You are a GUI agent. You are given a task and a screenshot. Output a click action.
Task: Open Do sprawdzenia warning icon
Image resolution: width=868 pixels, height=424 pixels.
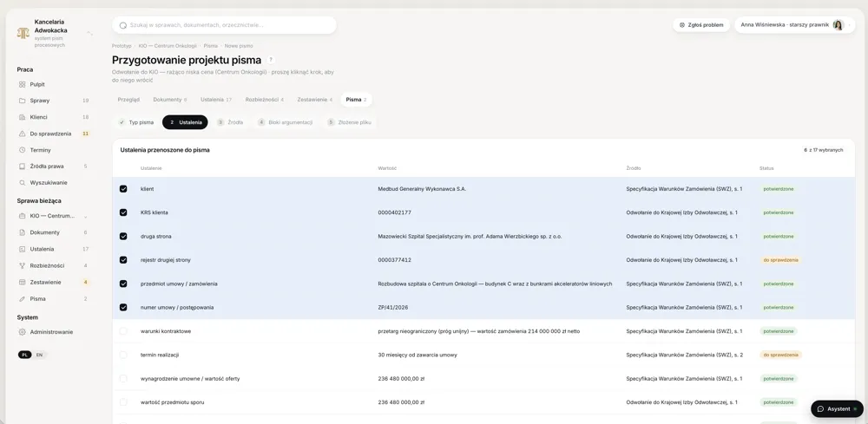pos(23,134)
